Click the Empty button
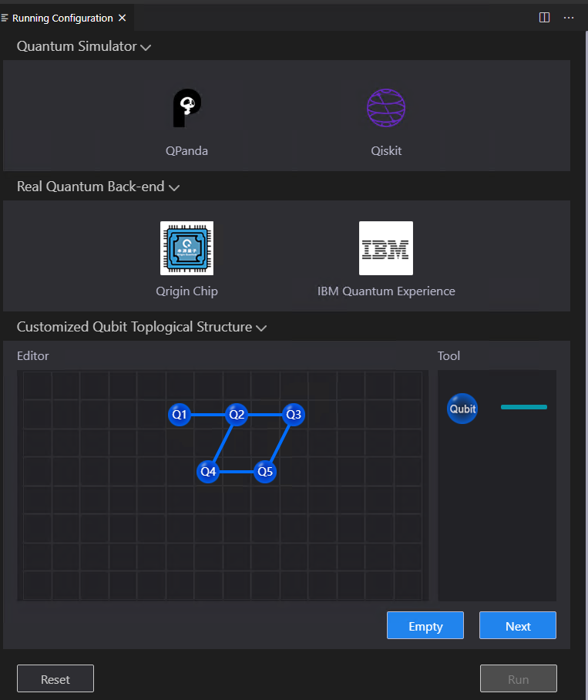Viewport: 588px width, 700px height. tap(425, 625)
